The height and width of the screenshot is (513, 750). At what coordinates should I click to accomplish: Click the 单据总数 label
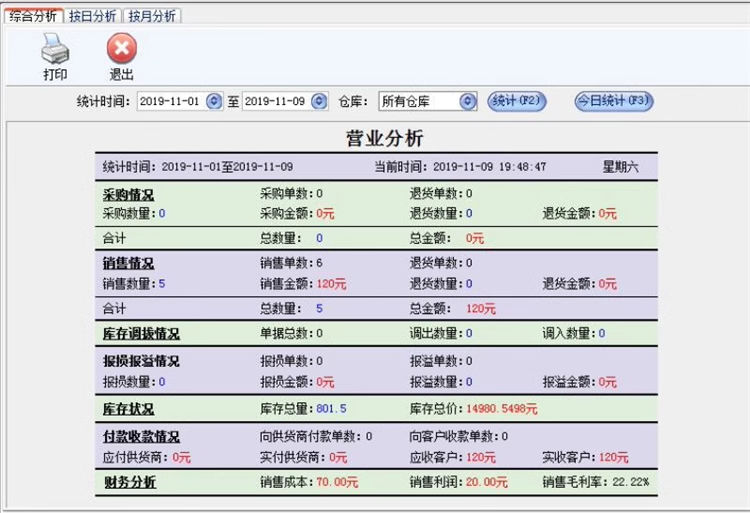[x=286, y=333]
